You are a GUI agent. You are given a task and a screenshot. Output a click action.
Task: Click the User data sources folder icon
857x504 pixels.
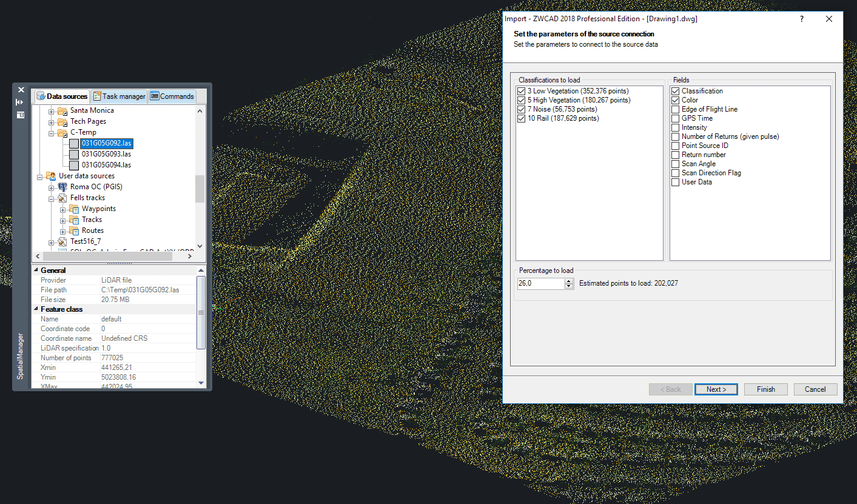(51, 176)
